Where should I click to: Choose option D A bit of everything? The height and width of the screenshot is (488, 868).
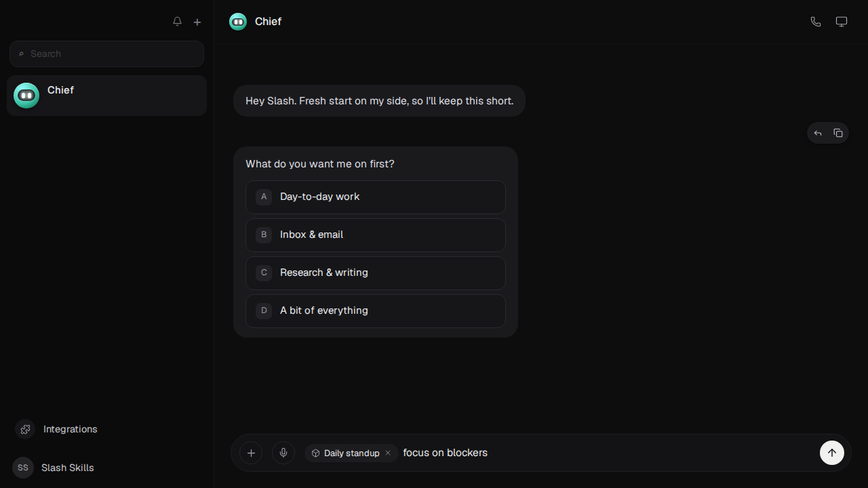coord(376,311)
